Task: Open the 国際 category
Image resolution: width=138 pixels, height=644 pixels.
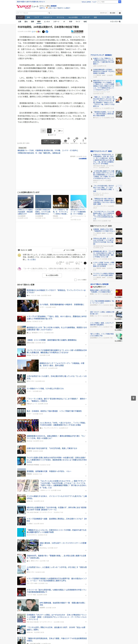Action: [32, 21]
